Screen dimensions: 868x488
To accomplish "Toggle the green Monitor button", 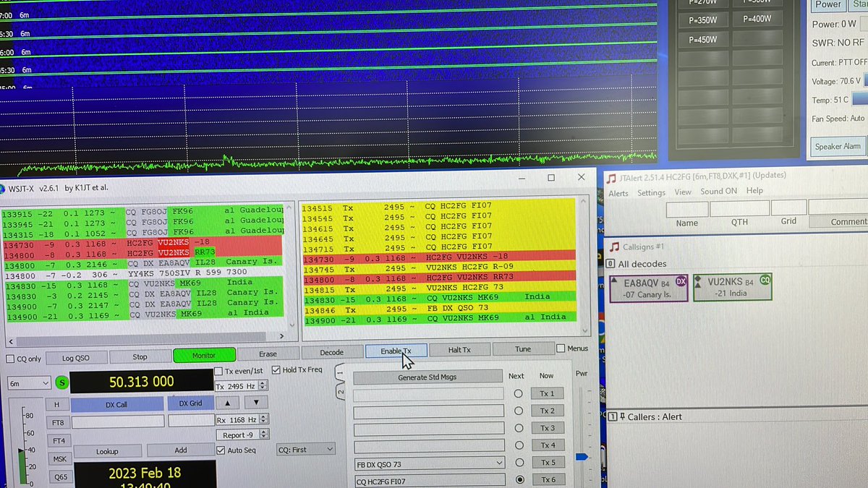I will (204, 355).
